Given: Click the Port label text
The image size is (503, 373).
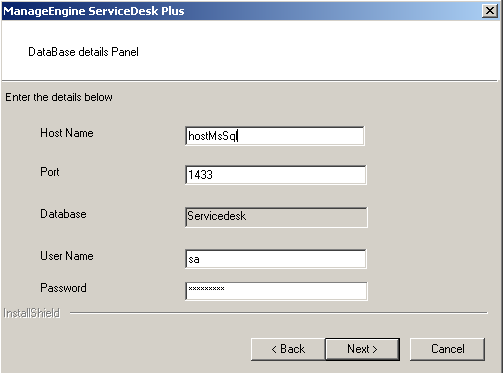Looking at the screenshot, I should pos(50,172).
